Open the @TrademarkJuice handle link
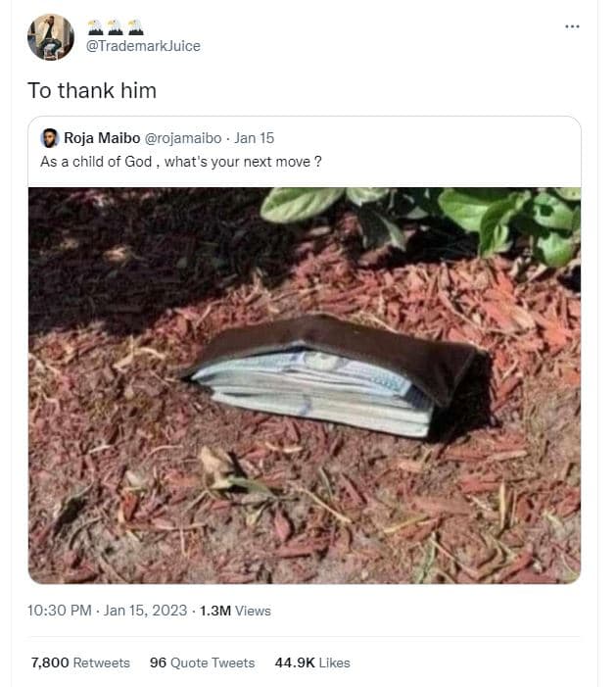 pyautogui.click(x=143, y=46)
